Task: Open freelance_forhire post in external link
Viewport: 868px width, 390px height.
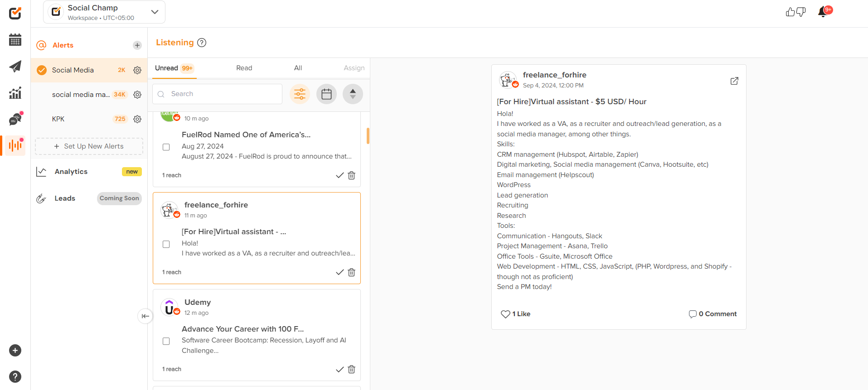Action: pyautogui.click(x=734, y=81)
